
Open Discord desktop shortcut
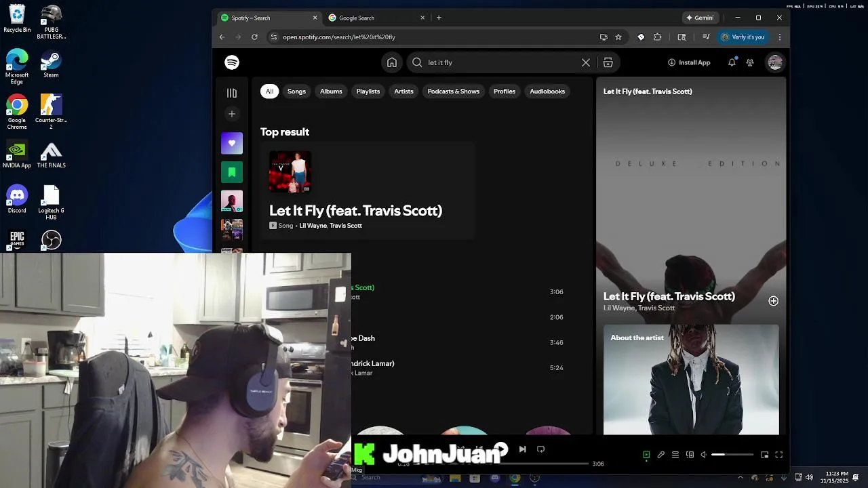[17, 200]
